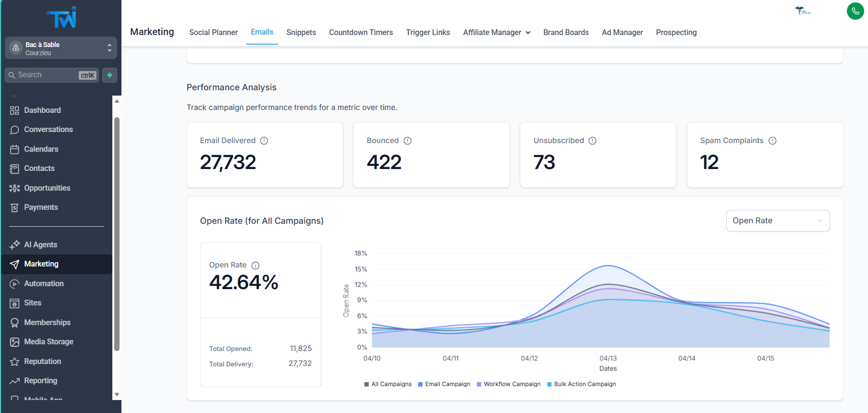This screenshot has height=413, width=868.
Task: Expand the Affiliate Manager dropdown menu
Action: click(x=496, y=32)
